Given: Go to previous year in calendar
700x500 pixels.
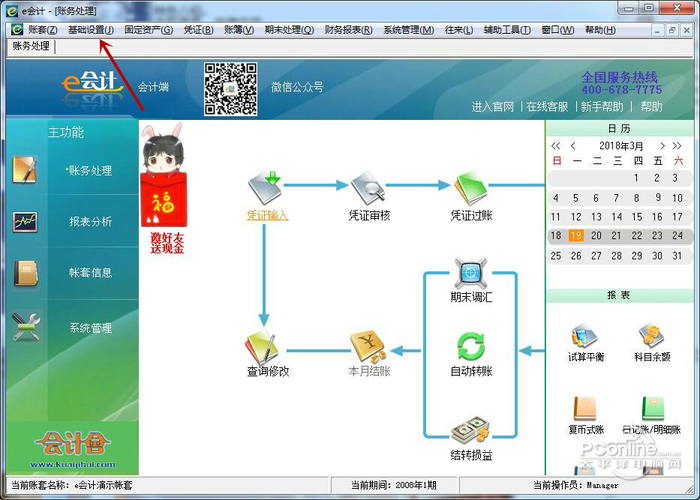Looking at the screenshot, I should (555, 146).
